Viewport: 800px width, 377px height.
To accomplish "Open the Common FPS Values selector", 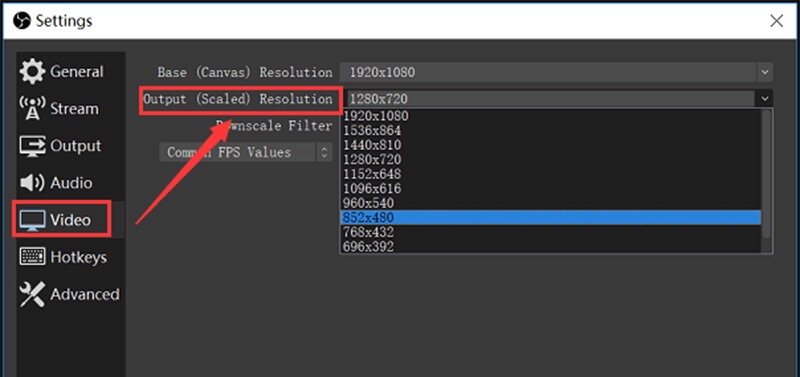I will (x=246, y=153).
